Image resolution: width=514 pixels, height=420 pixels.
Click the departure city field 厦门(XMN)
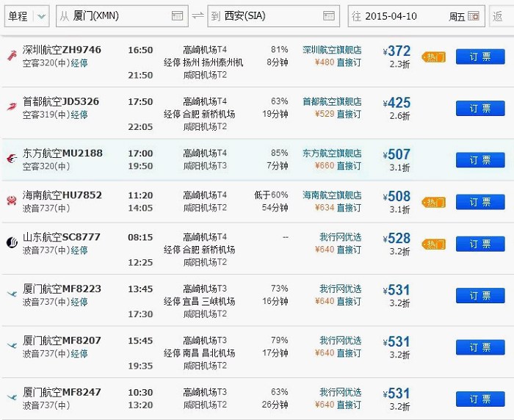tap(122, 16)
